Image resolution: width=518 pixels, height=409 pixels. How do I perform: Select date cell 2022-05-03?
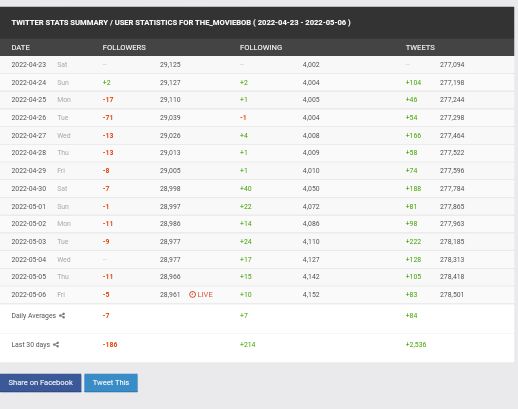[29, 242]
